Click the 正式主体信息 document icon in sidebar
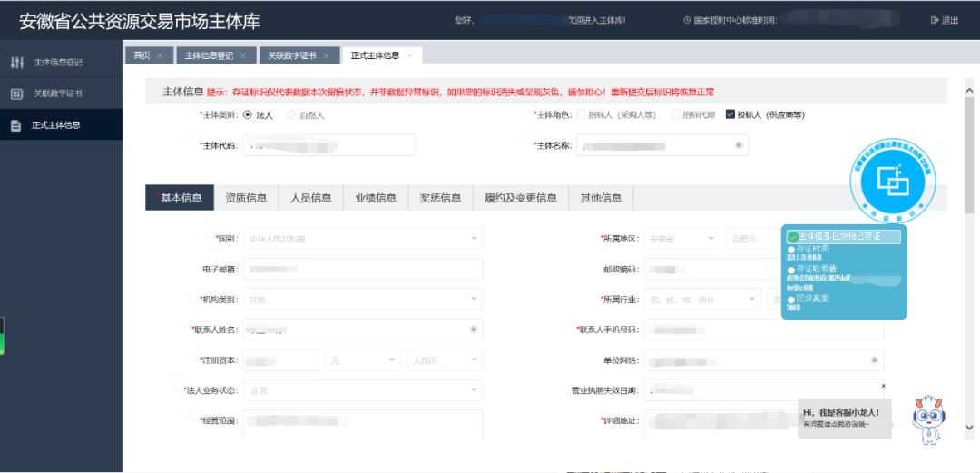The image size is (980, 473). tap(16, 125)
